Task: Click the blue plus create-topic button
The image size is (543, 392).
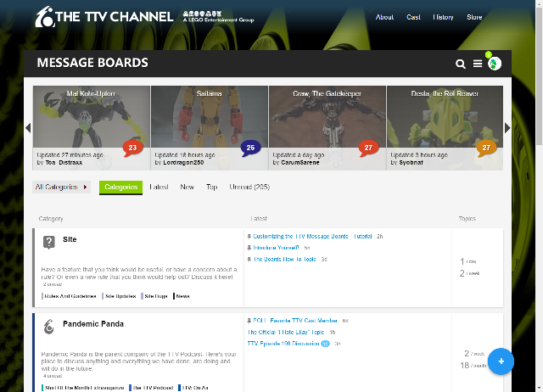Action: [501, 361]
